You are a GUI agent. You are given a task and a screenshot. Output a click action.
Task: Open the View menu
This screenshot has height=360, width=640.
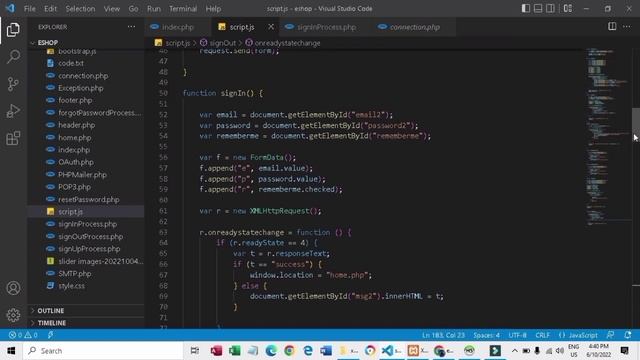(111, 9)
